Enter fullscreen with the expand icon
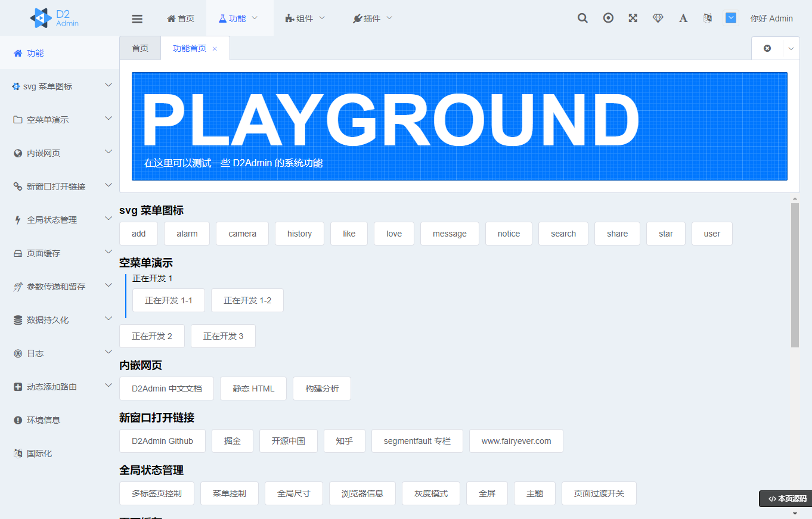This screenshot has width=812, height=519. [633, 18]
